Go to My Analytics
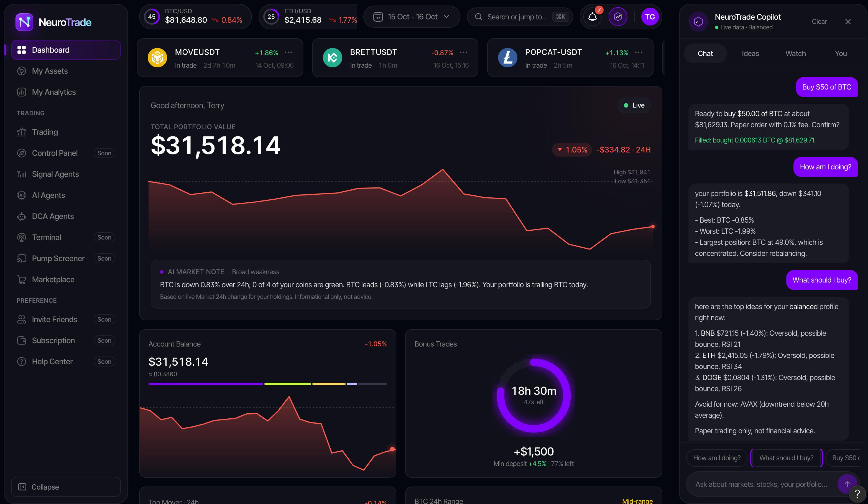This screenshot has width=868, height=504. click(66, 92)
